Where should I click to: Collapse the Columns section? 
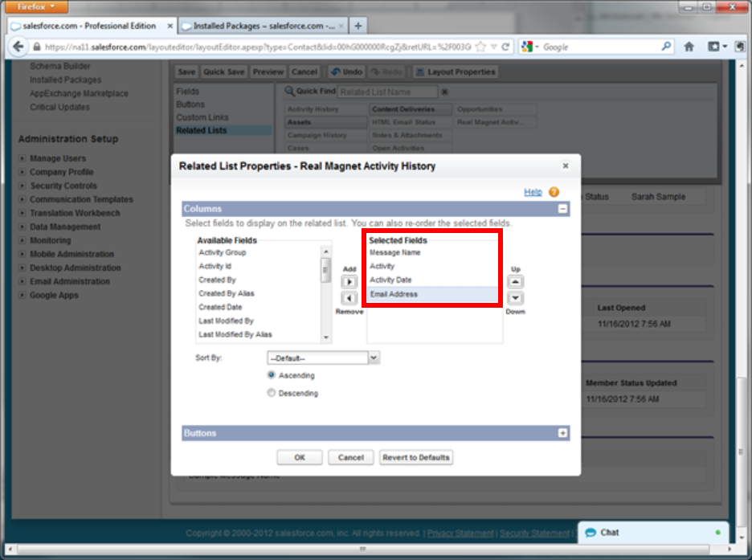(562, 209)
